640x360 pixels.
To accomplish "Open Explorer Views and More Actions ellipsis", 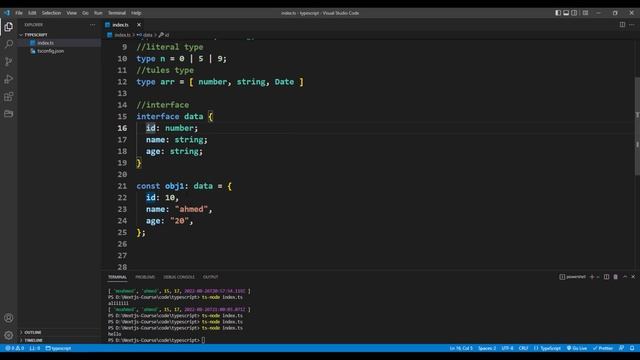I will 93,25.
